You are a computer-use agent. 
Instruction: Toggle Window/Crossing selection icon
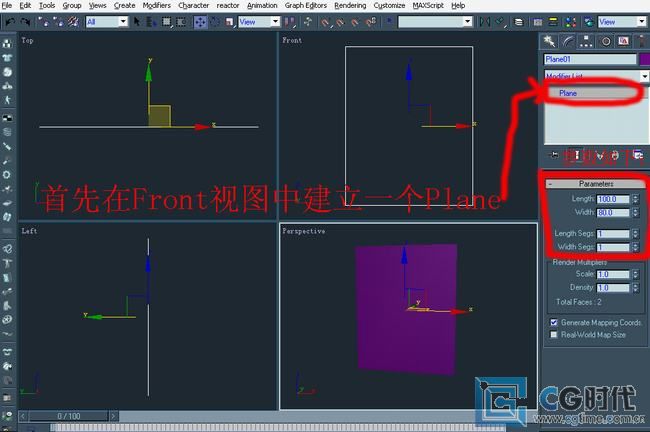tap(181, 22)
